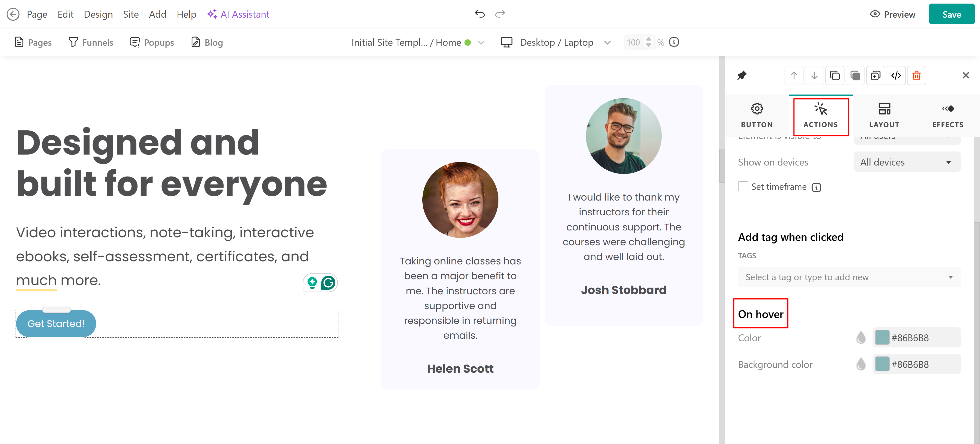Click the undo arrow icon

479,14
